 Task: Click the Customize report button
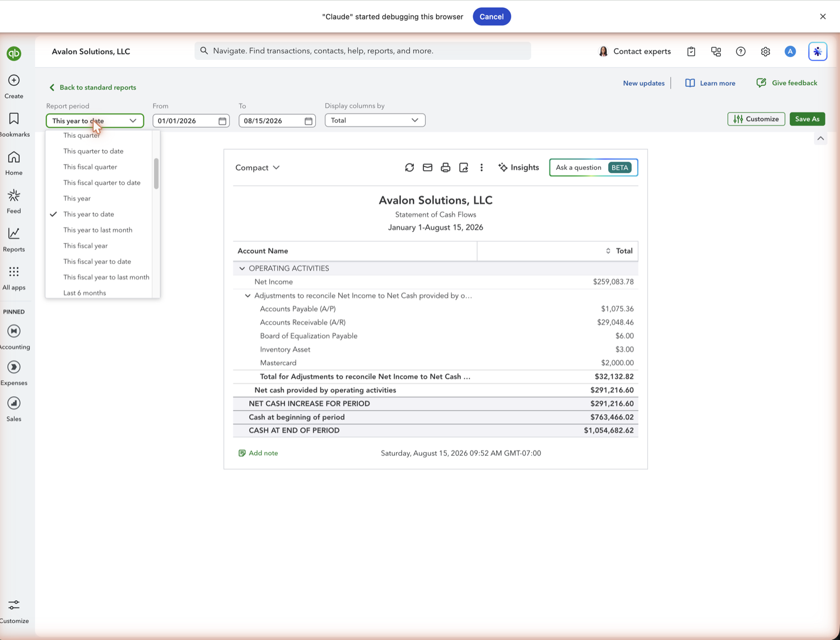point(756,119)
